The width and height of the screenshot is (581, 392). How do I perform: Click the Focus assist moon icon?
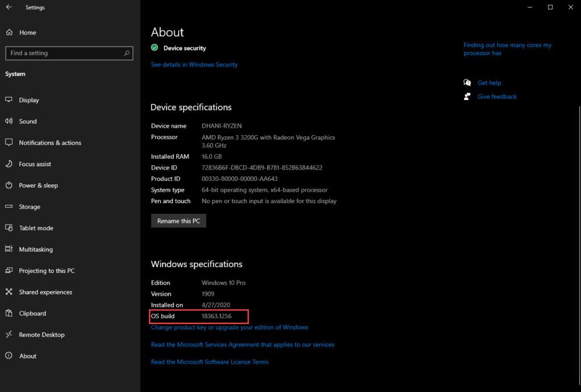point(9,164)
